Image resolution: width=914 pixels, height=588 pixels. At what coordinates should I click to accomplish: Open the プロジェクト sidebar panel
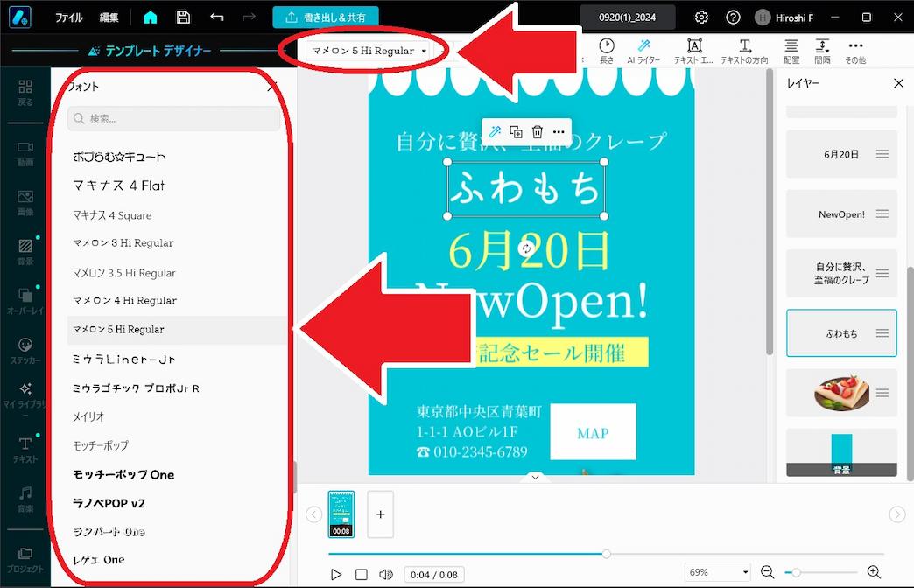(x=25, y=560)
